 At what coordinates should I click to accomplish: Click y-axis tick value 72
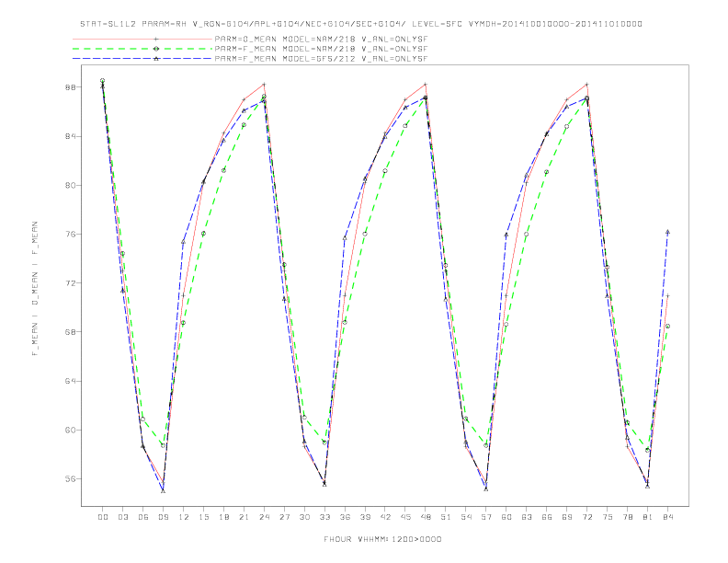coord(72,283)
